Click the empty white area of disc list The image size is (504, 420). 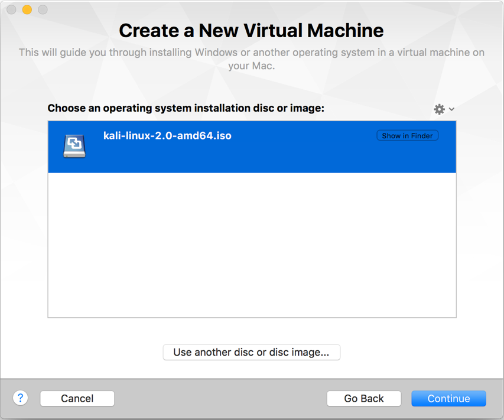[252, 245]
